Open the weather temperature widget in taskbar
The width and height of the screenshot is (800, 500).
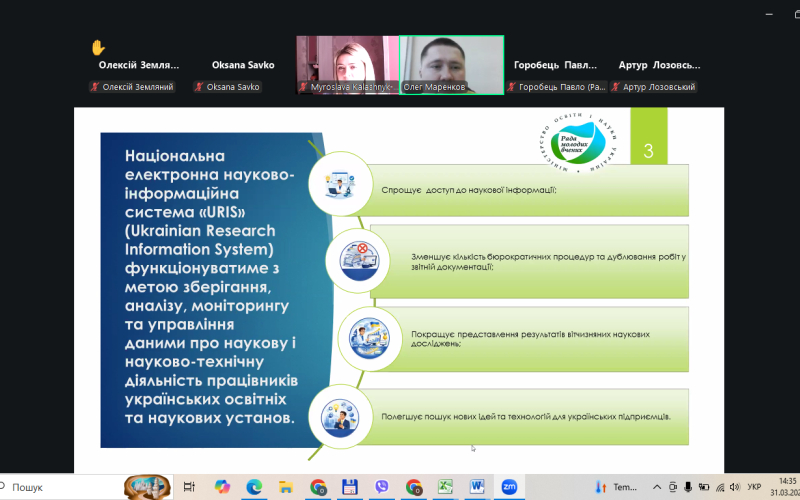616,487
